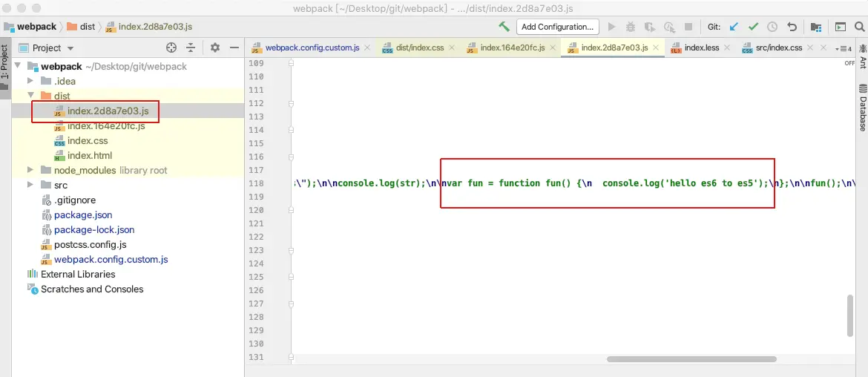Click Collapse All icon in Project panel
This screenshot has width=868, height=377.
[191, 47]
